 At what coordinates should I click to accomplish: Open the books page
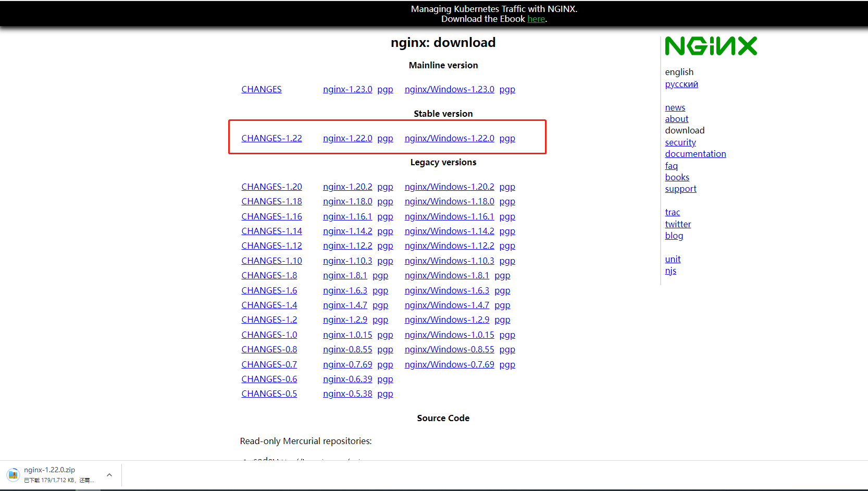click(677, 177)
